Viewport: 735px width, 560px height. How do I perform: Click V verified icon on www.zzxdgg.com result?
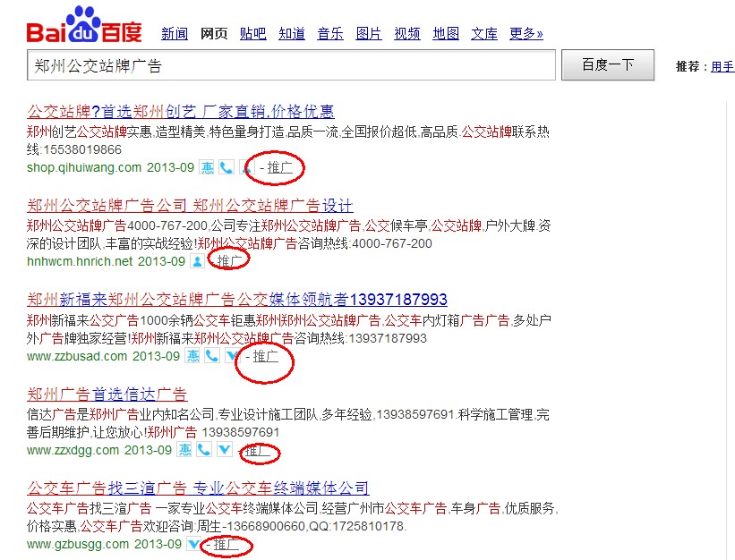point(224,450)
